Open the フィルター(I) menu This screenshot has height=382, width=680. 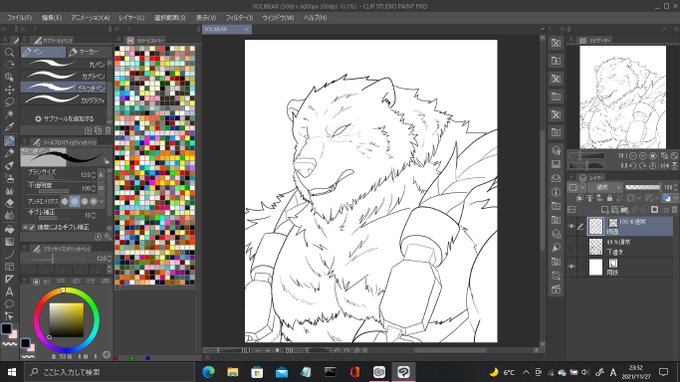pyautogui.click(x=239, y=18)
